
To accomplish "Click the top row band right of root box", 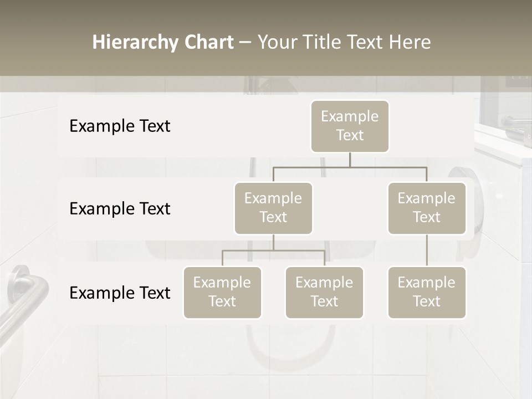I will 432,126.
